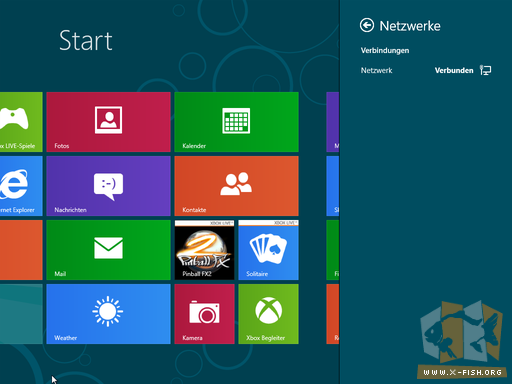Image resolution: width=512 pixels, height=384 pixels.
Task: Open the partially visible purple tile
Action: [x=332, y=122]
